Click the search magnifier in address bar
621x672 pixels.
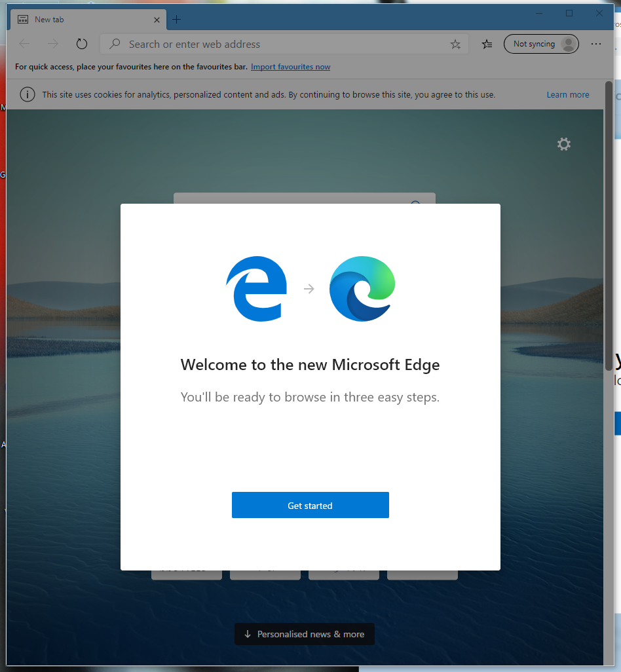tap(115, 44)
